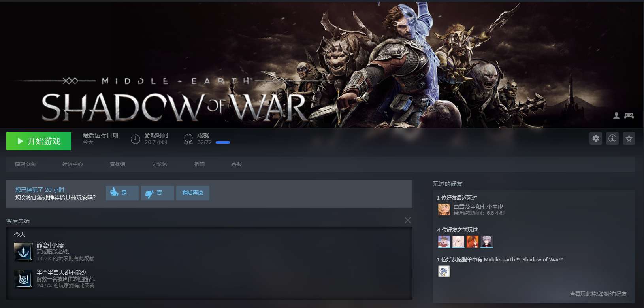Open third avatar under 4 位好友之前玩过
The height and width of the screenshot is (308, 644).
pyautogui.click(x=473, y=242)
